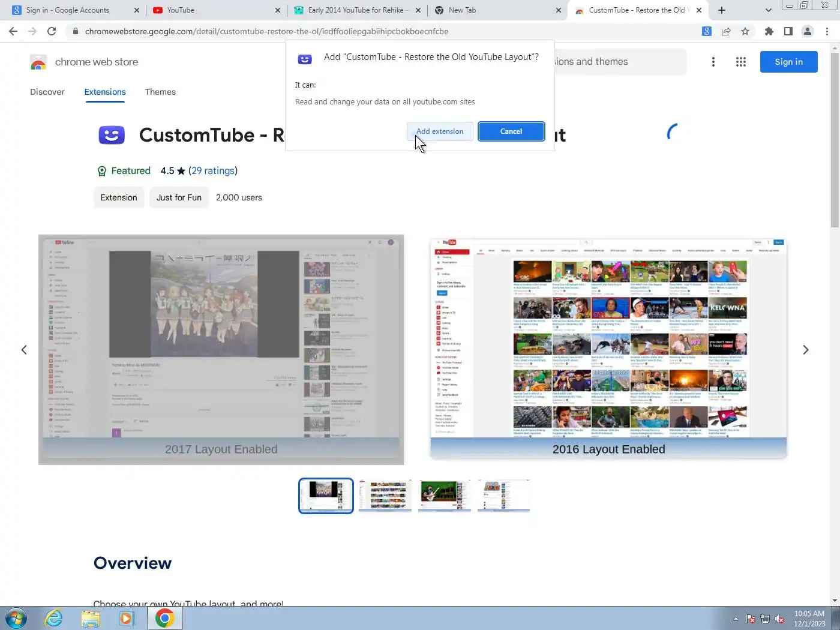The width and height of the screenshot is (840, 630).
Task: Open the Discover tab
Action: (x=47, y=92)
